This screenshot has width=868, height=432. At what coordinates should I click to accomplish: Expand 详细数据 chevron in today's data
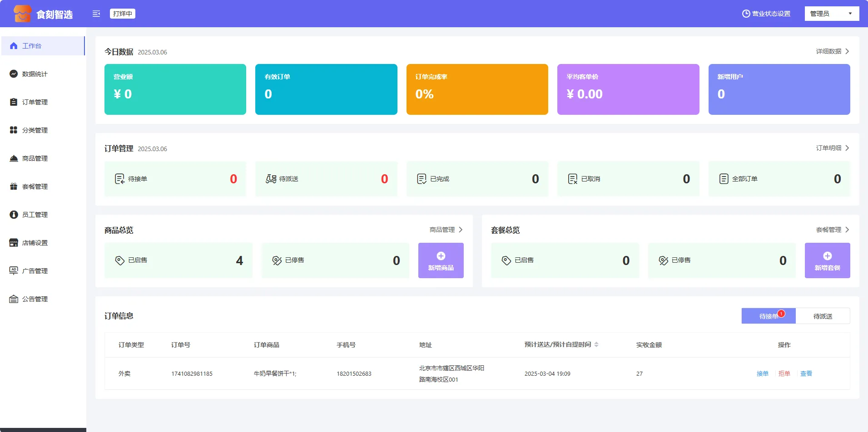847,51
